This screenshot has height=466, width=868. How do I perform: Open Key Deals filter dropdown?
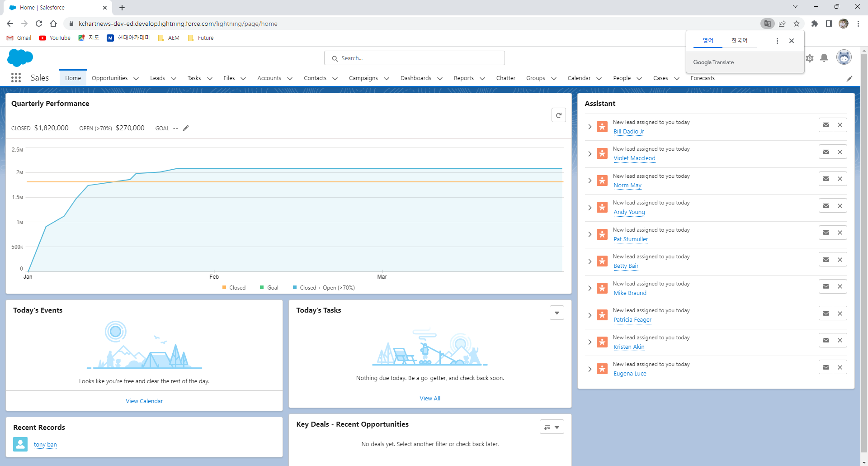(x=552, y=427)
